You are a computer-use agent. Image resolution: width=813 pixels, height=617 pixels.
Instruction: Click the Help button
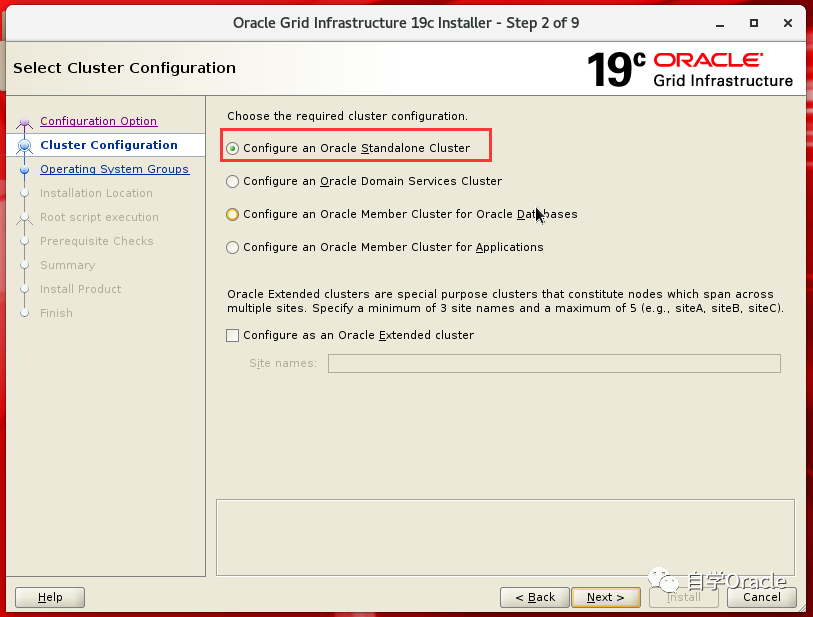[50, 597]
